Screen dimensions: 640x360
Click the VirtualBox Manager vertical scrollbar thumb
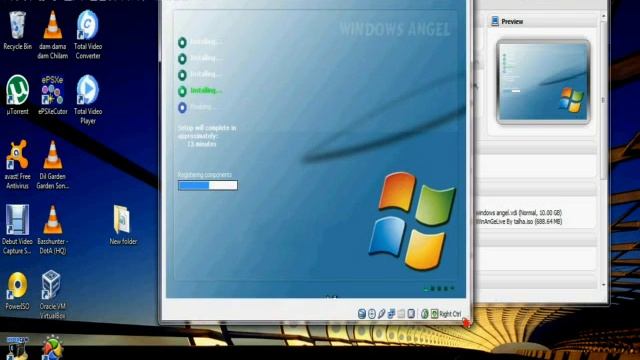[603, 100]
